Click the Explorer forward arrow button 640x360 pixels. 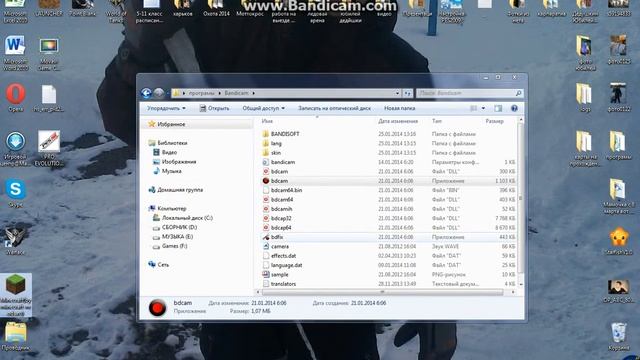(x=159, y=93)
